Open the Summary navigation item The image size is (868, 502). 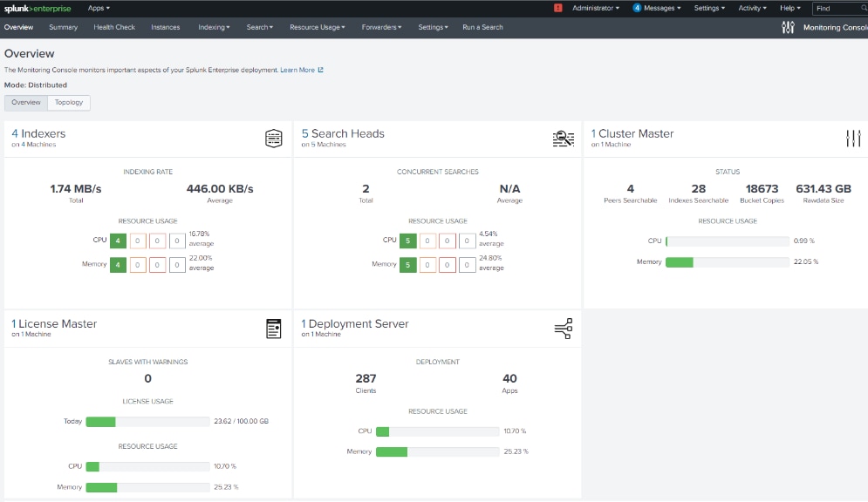[x=63, y=27]
